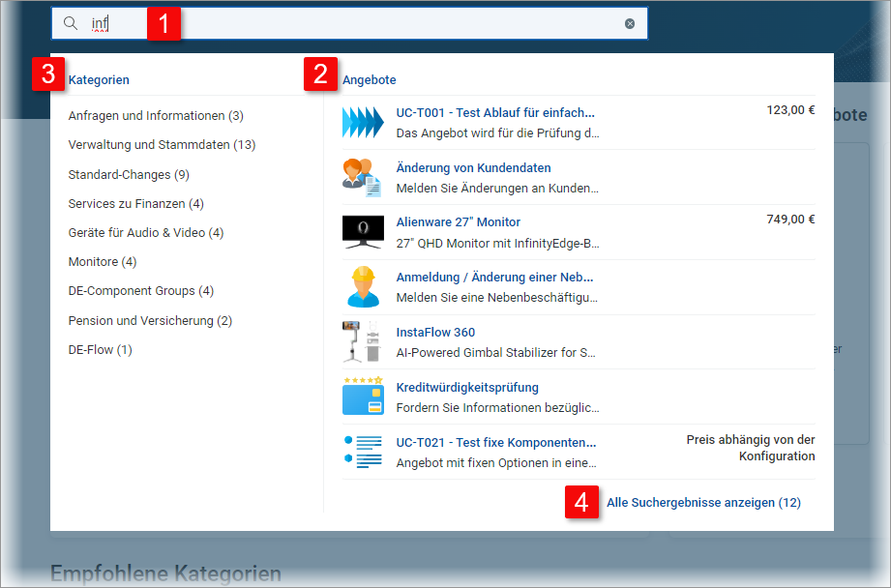This screenshot has height=588, width=891.
Task: Click the Alienware monitor thumbnail
Action: (x=363, y=231)
